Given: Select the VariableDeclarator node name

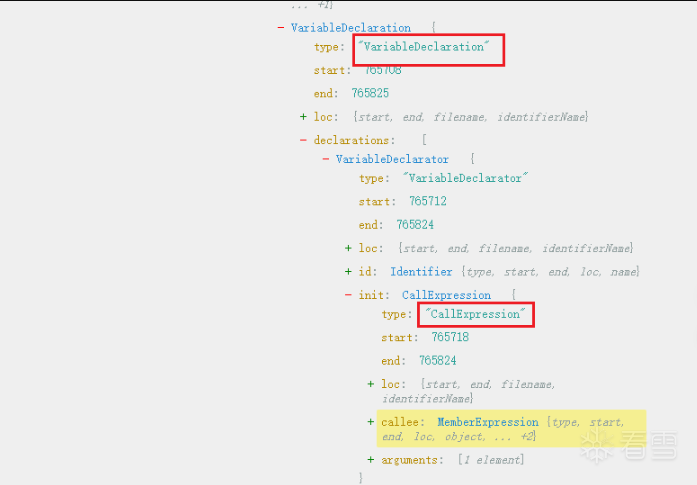Looking at the screenshot, I should click(392, 159).
